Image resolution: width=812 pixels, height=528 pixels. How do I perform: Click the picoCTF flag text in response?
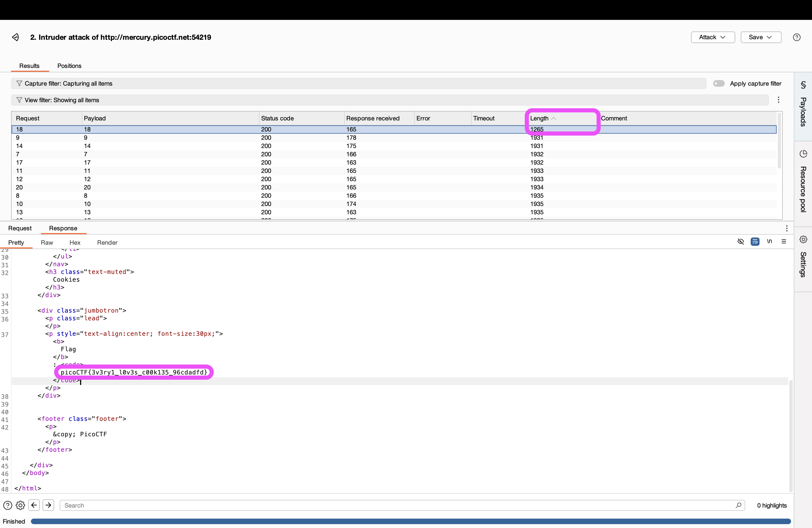[134, 372]
